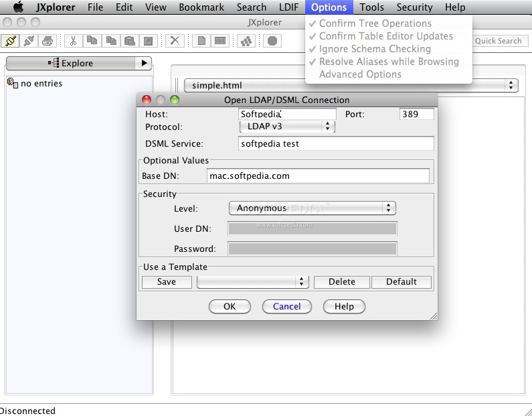532x416 pixels.
Task: Click the Paste clipboard toolbar icon
Action: click(x=129, y=41)
